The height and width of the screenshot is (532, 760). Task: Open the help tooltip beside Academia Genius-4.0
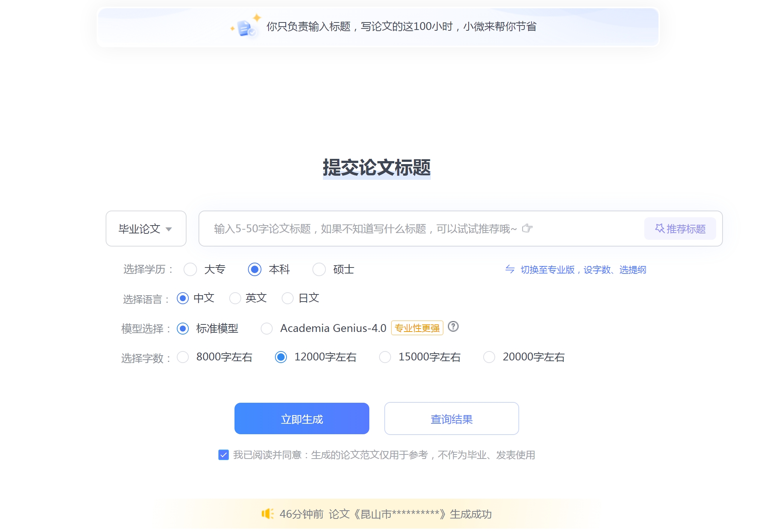pyautogui.click(x=454, y=327)
